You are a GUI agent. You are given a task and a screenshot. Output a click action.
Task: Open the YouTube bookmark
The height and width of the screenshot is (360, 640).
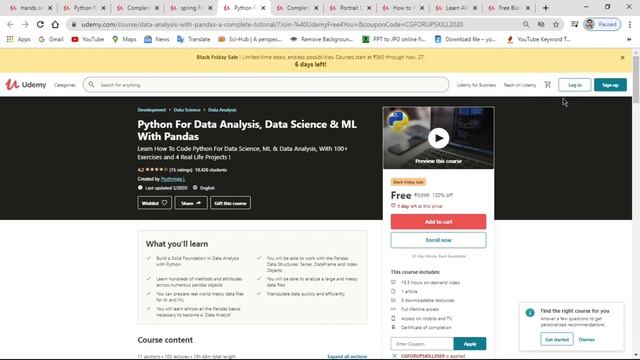[88, 39]
